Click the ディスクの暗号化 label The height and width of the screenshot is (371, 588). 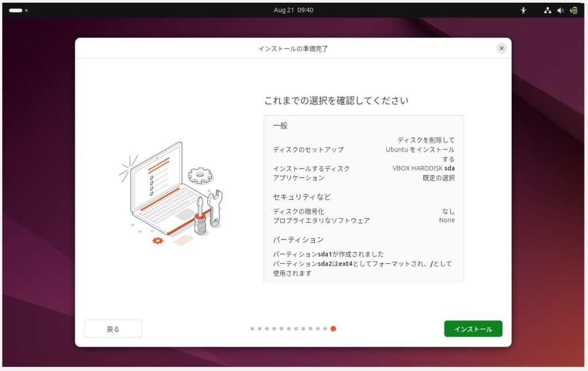point(299,211)
